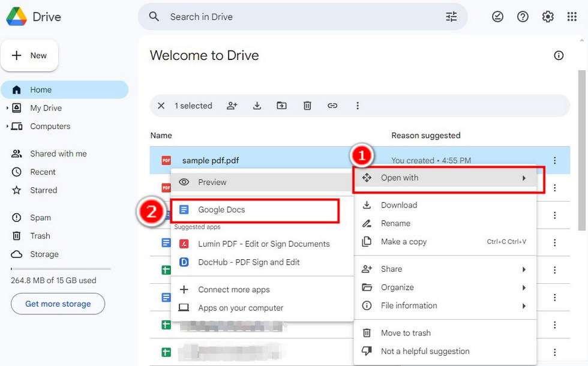Click the New button
588x366 pixels.
pos(29,55)
